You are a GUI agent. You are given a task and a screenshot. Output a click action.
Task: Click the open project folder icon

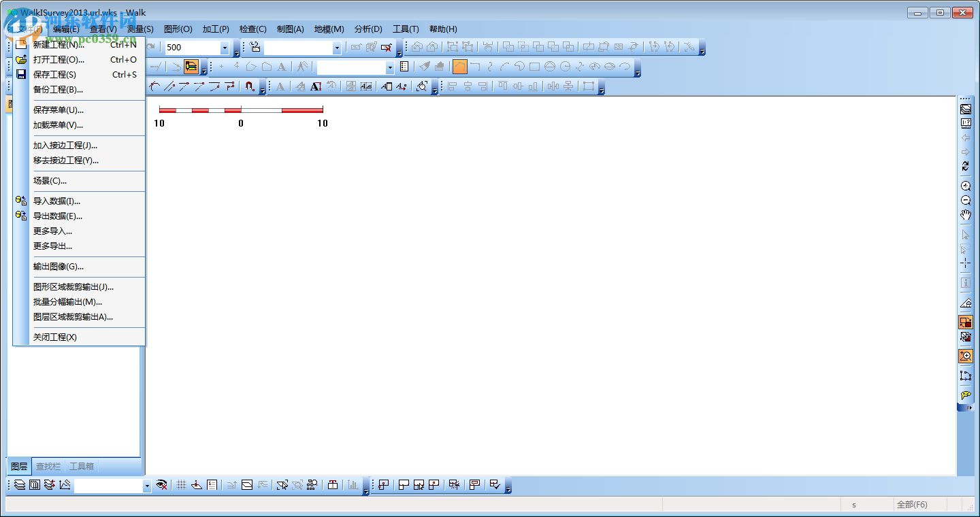pyautogui.click(x=21, y=60)
